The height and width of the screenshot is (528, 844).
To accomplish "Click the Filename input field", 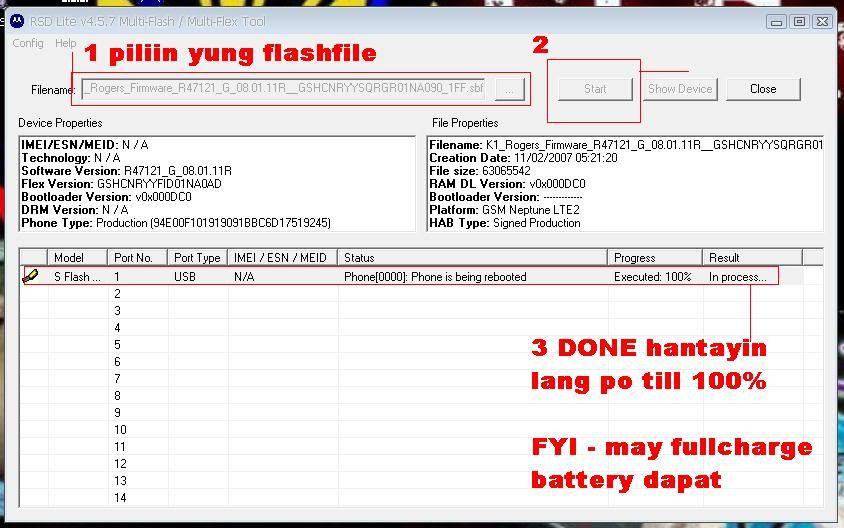I will pyautogui.click(x=284, y=89).
